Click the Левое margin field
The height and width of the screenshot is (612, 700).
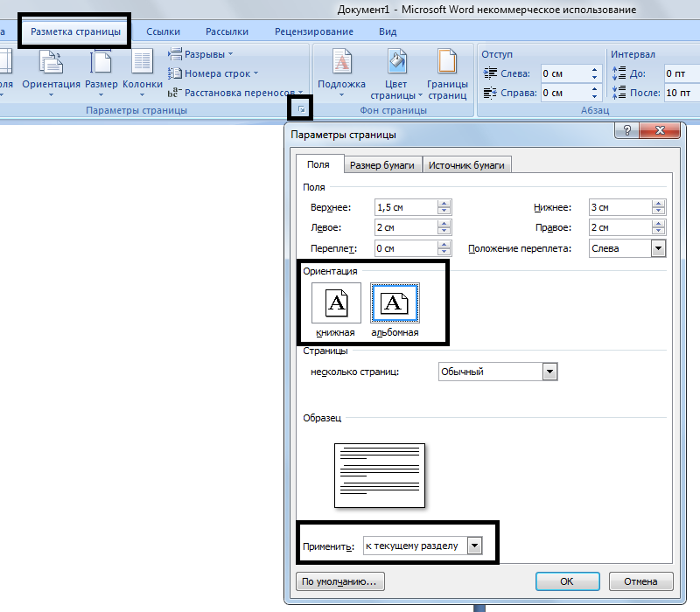point(406,227)
